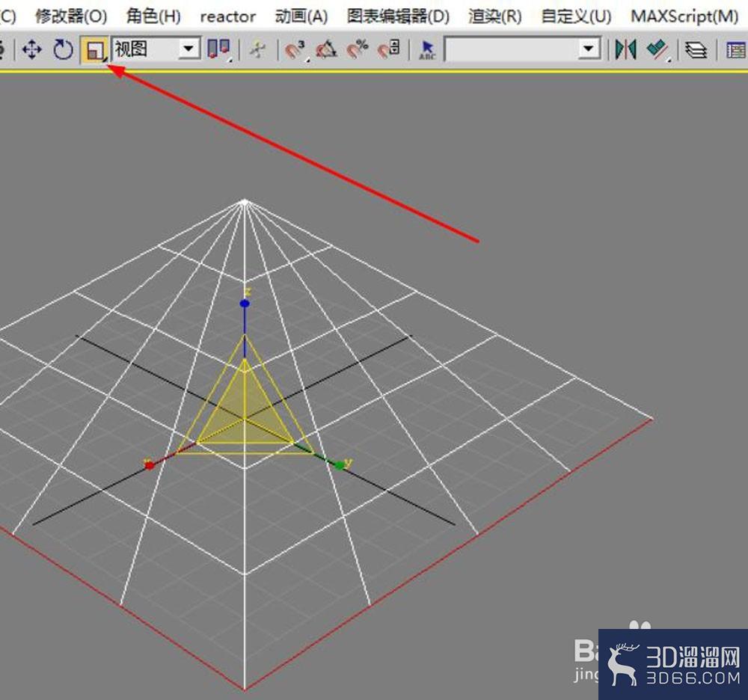Click the Align tool icon

(x=658, y=50)
